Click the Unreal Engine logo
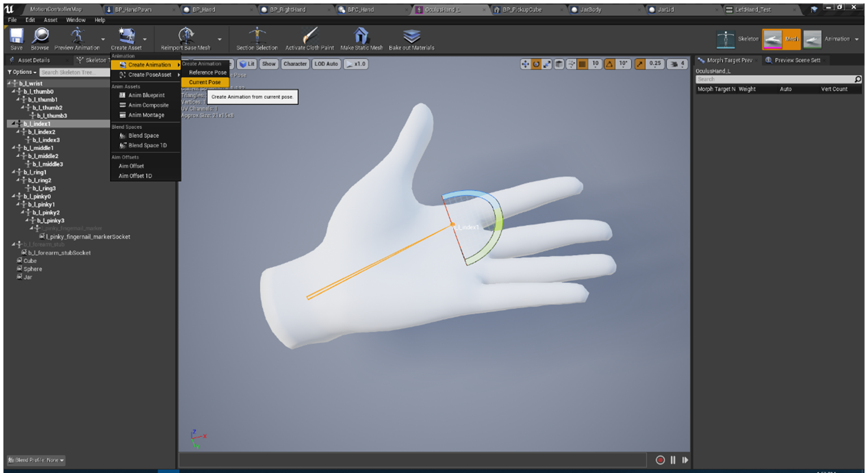This screenshot has width=868, height=473. coord(9,9)
